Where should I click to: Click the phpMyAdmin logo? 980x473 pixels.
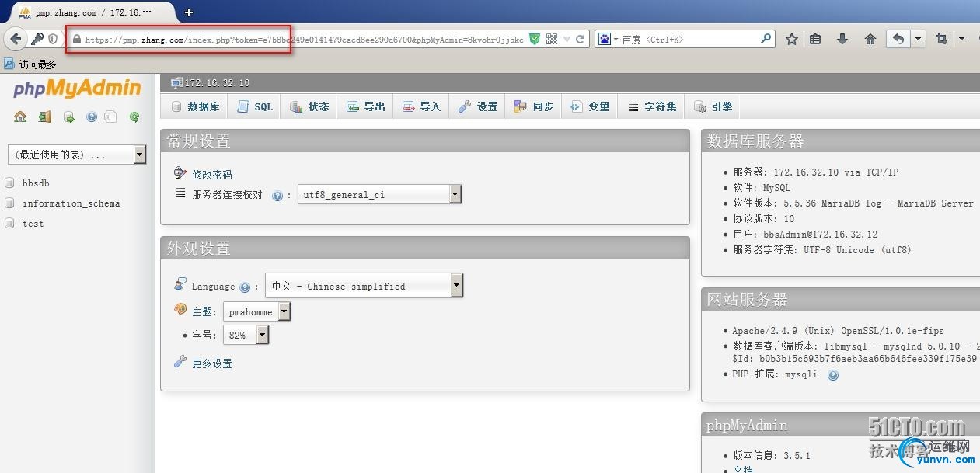[77, 89]
